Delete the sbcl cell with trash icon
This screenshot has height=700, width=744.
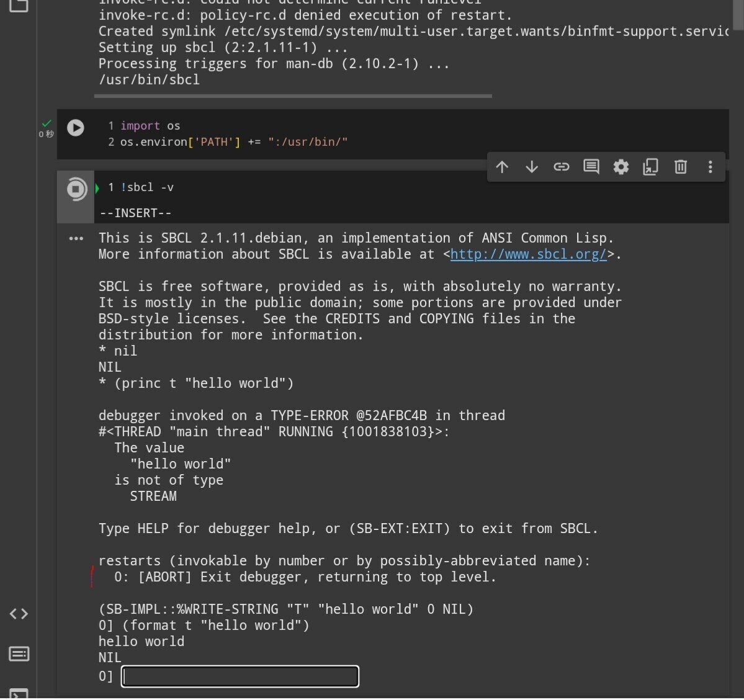(680, 167)
